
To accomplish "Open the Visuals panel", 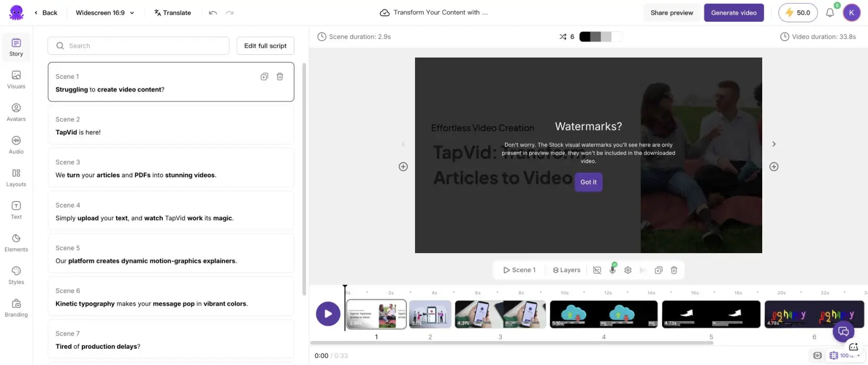I will pos(16,80).
